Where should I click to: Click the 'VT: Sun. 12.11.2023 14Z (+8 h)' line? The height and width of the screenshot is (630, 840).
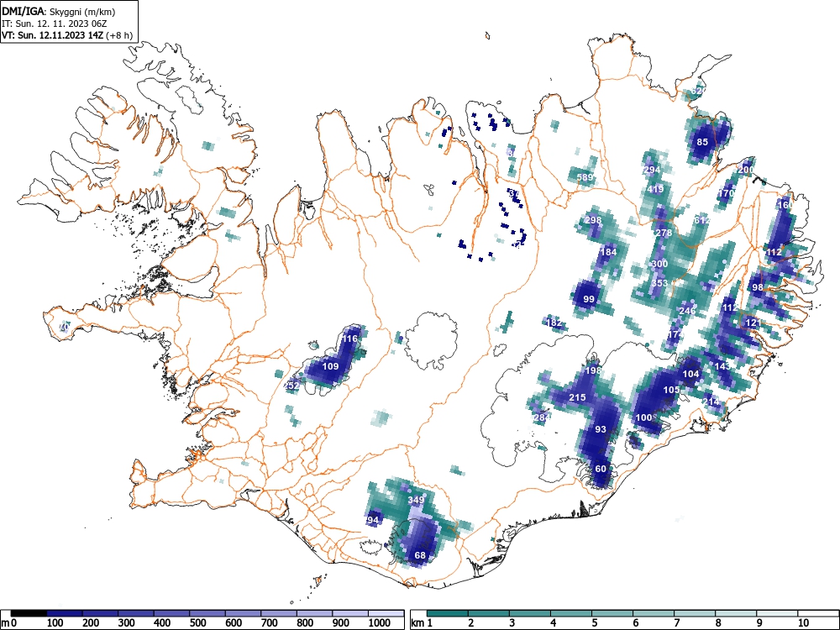(x=67, y=35)
